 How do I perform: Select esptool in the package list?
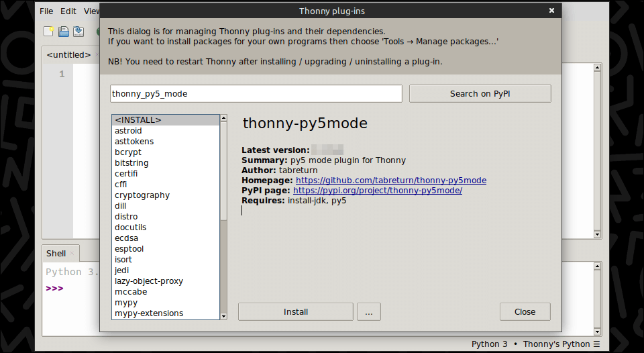click(166, 248)
